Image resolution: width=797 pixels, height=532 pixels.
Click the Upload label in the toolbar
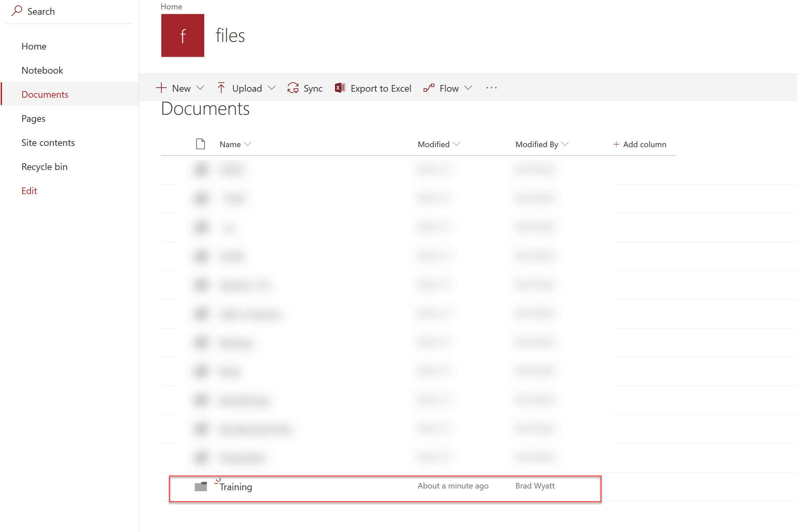247,88
